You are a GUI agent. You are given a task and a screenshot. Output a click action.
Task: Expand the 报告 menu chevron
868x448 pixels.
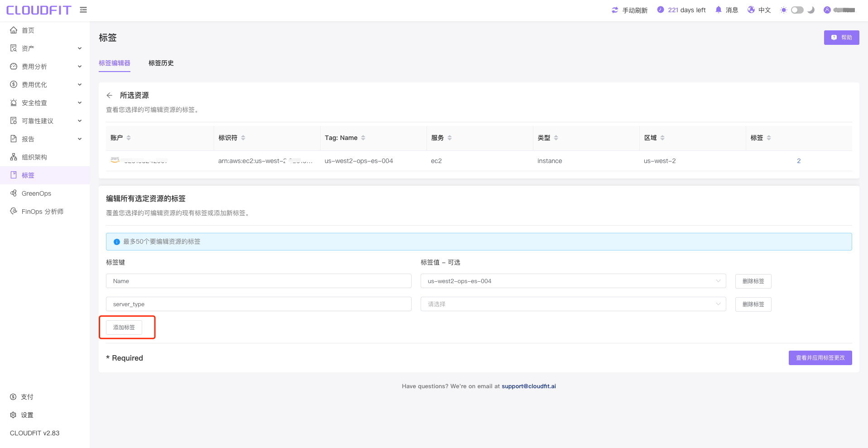coord(80,139)
